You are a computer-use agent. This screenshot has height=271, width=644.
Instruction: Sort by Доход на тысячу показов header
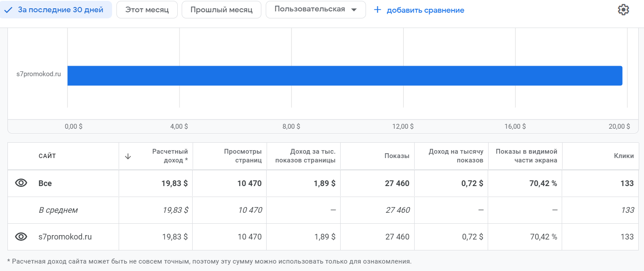(456, 156)
